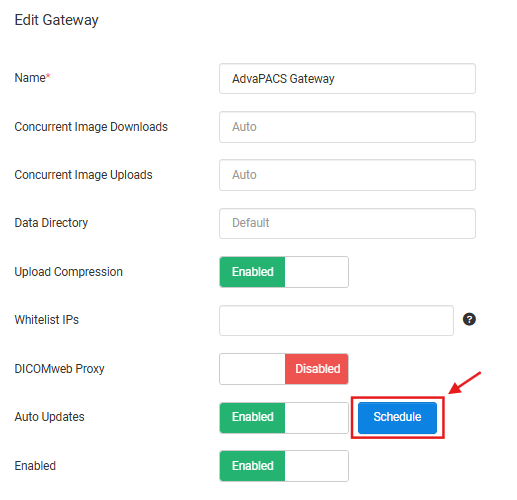
Task: Click the Auto Updates label text
Action: pos(49,417)
